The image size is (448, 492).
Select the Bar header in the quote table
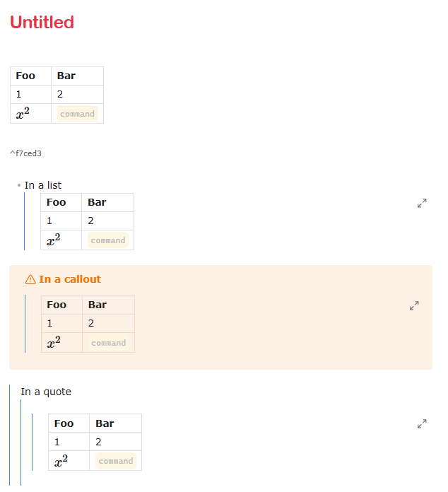105,423
